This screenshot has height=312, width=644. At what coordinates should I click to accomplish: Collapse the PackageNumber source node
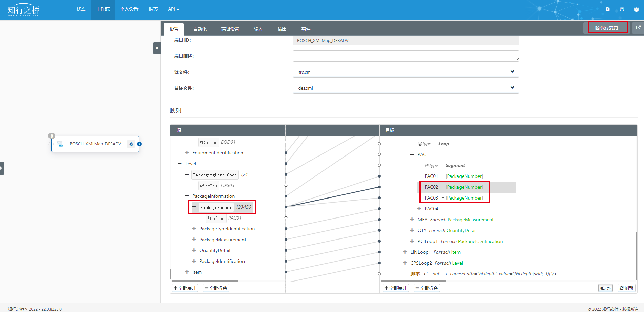[194, 207]
